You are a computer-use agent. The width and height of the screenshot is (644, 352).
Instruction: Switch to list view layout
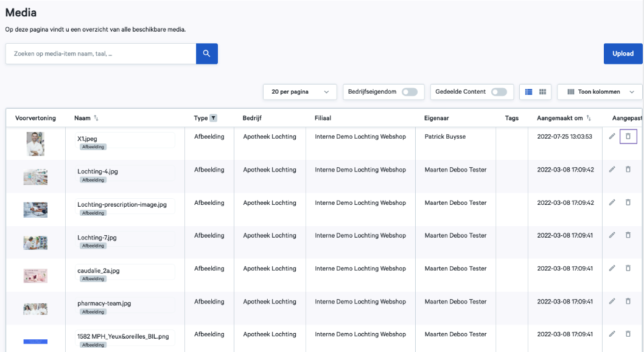528,92
